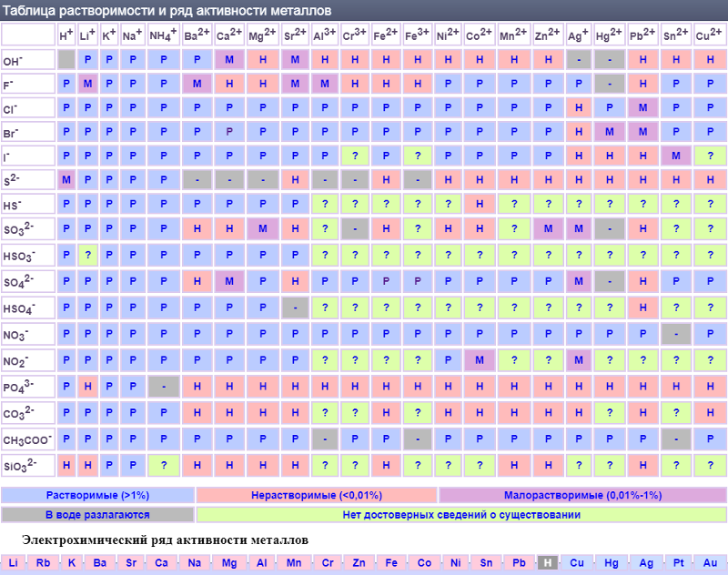The height and width of the screenshot is (575, 728).
Task: Click the OH- row header
Action: click(27, 61)
